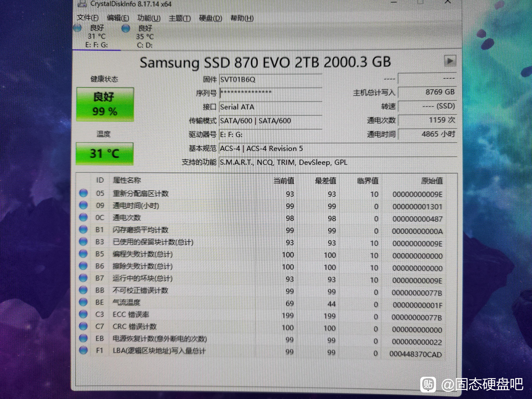532x399 pixels.
Task: Select the 编程失败计数(总计) row
Action: click(261, 255)
